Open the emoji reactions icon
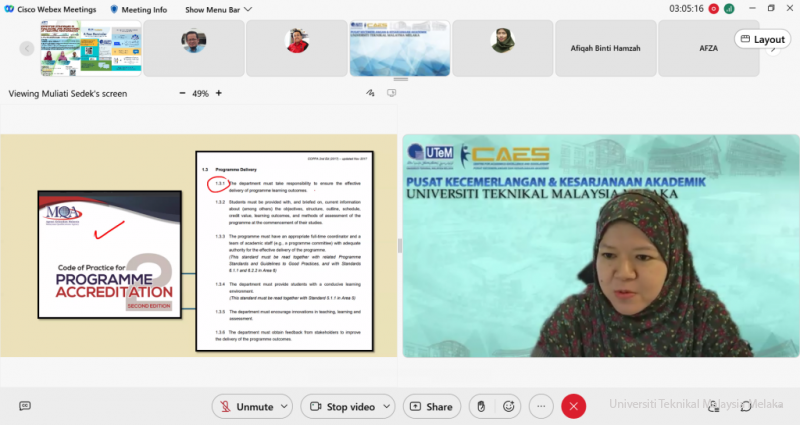Viewport: 800px width, 425px height. pyautogui.click(x=509, y=407)
